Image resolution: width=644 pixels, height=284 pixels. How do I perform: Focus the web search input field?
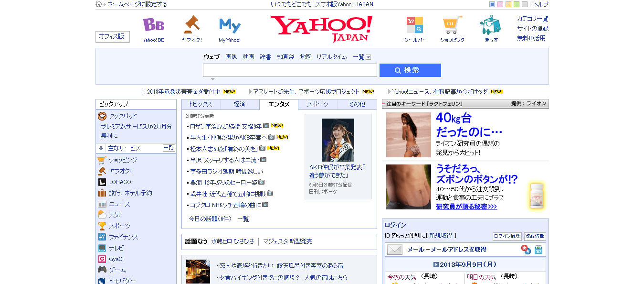tap(290, 70)
